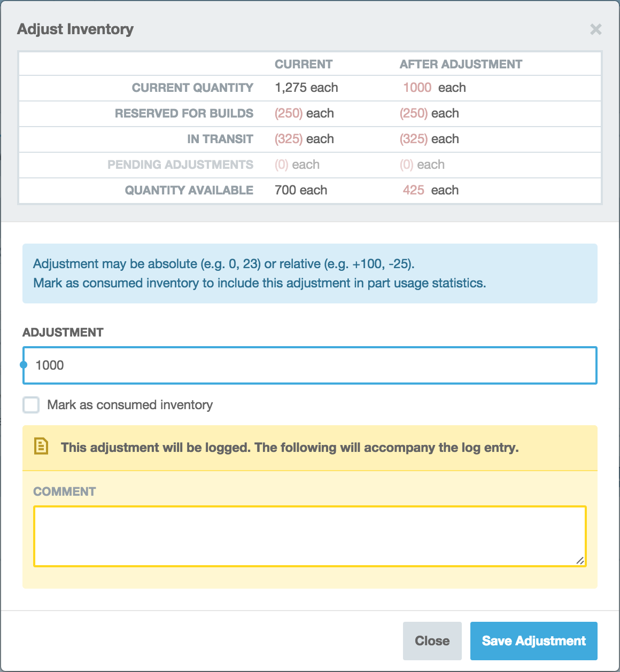
Task: Click the gray Close button
Action: 432,640
